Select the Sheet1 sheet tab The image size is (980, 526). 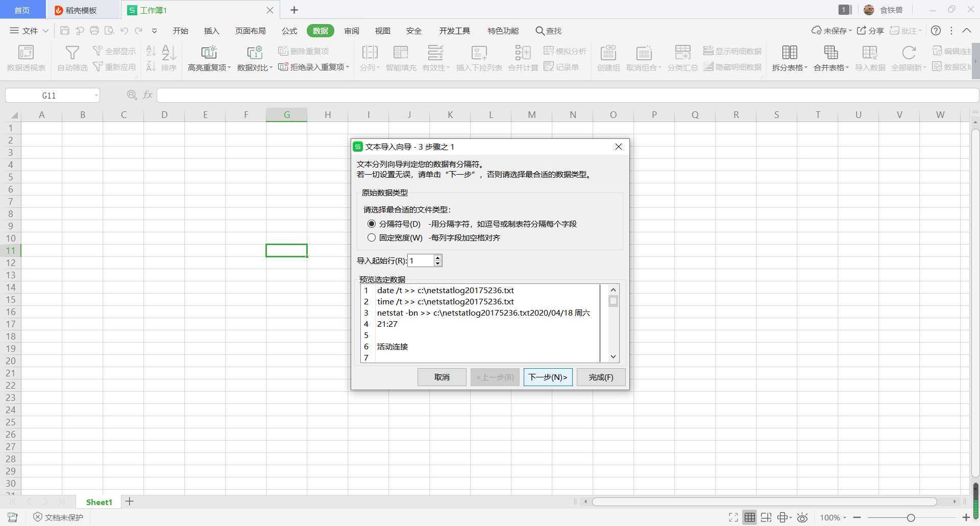coord(99,502)
